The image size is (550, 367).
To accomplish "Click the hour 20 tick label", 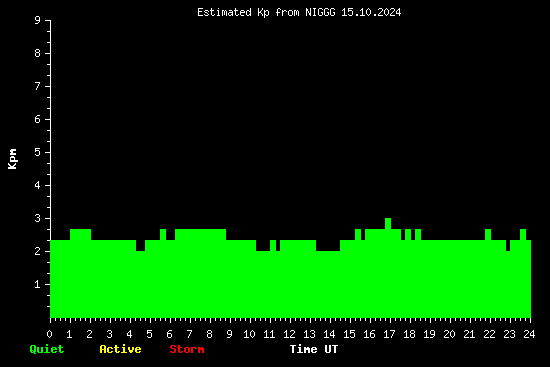I will pos(449,334).
